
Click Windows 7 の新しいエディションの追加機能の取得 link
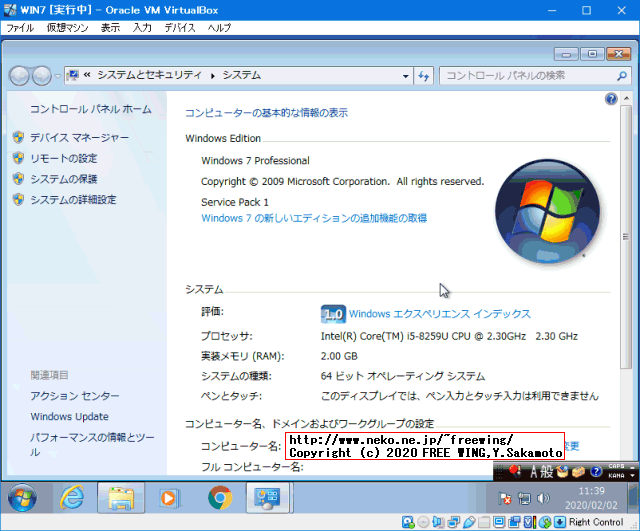pyautogui.click(x=314, y=218)
